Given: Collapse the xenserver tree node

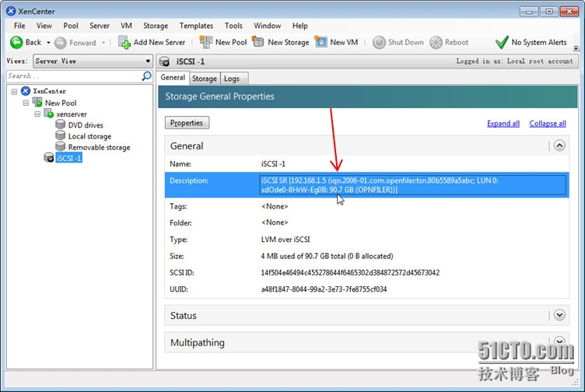Looking at the screenshot, I should click(x=37, y=114).
